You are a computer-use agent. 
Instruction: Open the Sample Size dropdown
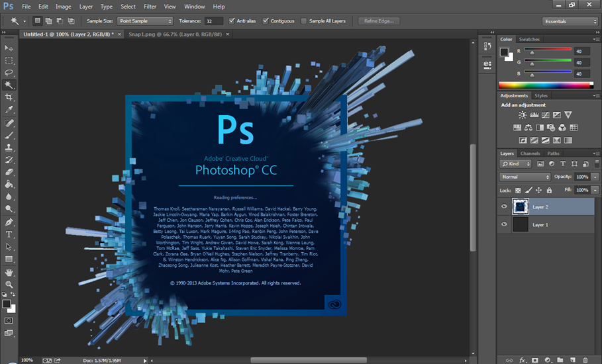(x=145, y=21)
